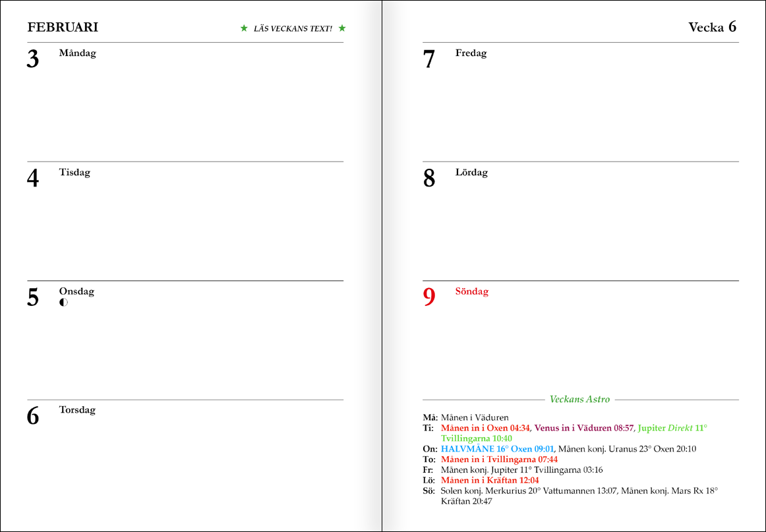
Task: Select the purple Venus in i Väduren entry
Action: click(x=583, y=428)
